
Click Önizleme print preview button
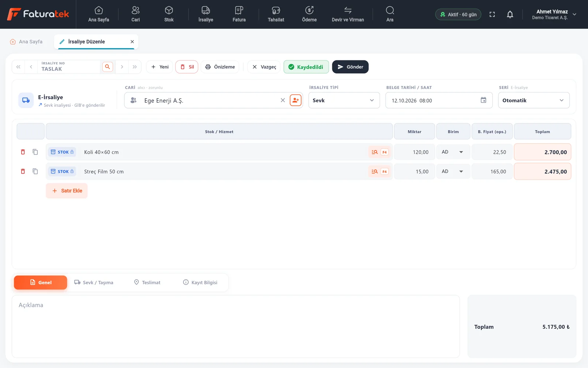click(220, 67)
